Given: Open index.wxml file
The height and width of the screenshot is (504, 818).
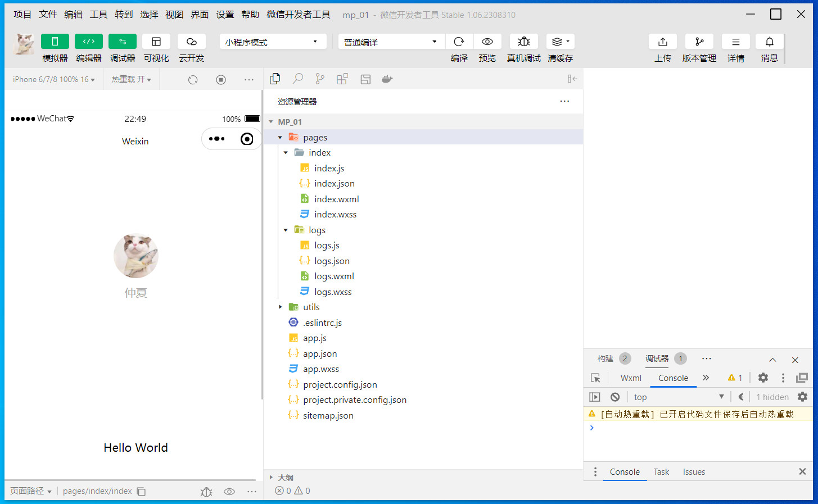Looking at the screenshot, I should (x=336, y=199).
